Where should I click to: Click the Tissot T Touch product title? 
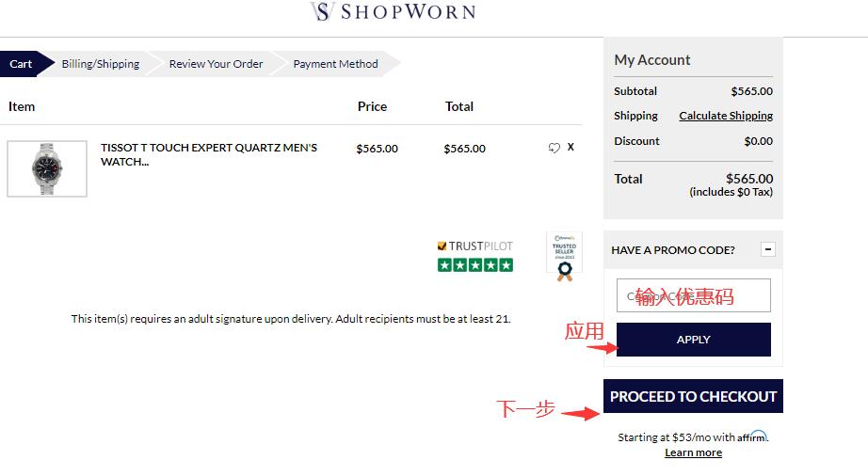click(209, 154)
